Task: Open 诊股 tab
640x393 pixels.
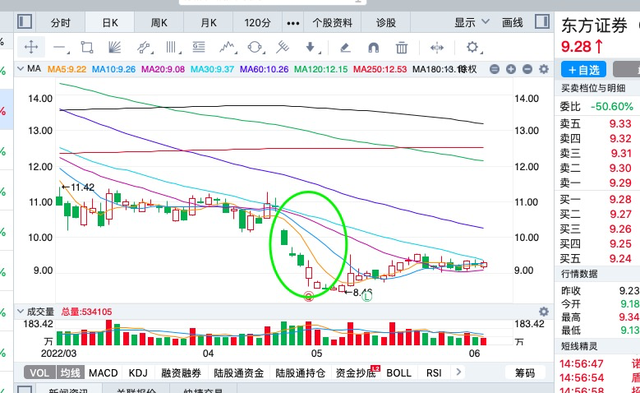Action: tap(386, 23)
